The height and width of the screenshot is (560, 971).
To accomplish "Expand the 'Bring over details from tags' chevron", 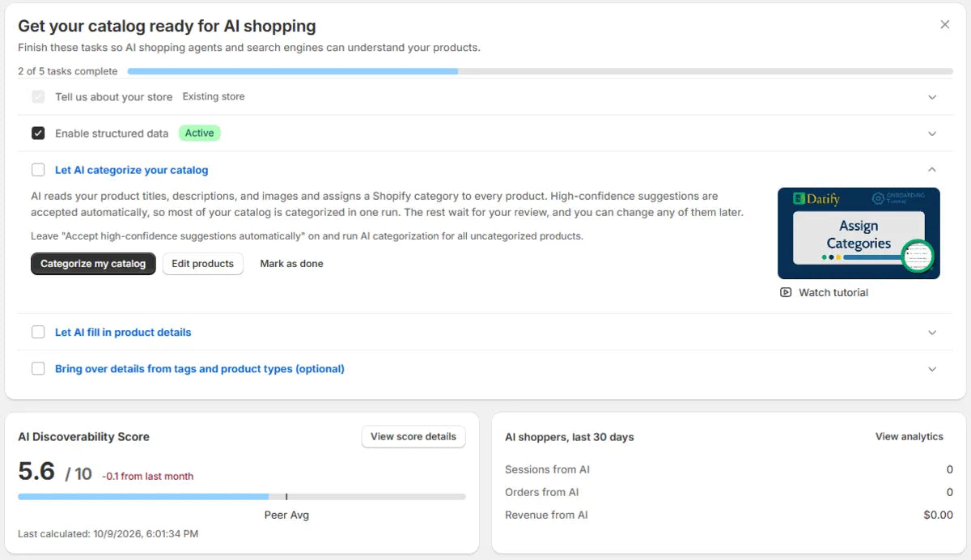I will [932, 369].
